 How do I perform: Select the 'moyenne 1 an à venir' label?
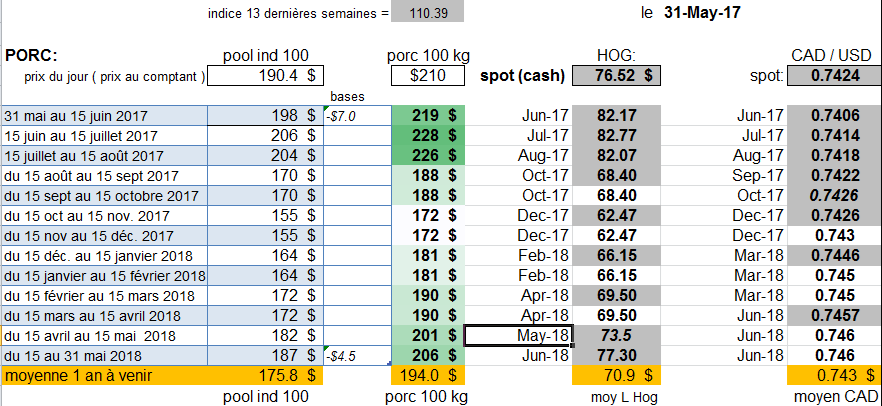click(103, 376)
